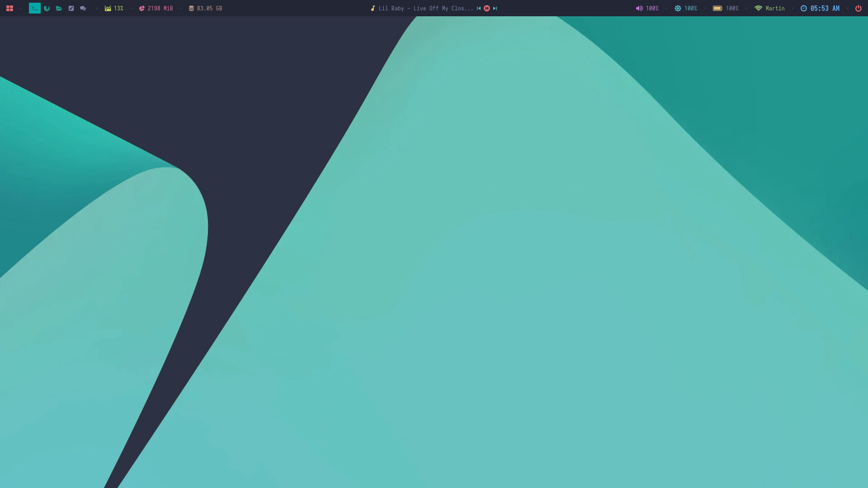Screen dimensions: 868x488
Task: Click the battery 100% value
Action: 732,8
